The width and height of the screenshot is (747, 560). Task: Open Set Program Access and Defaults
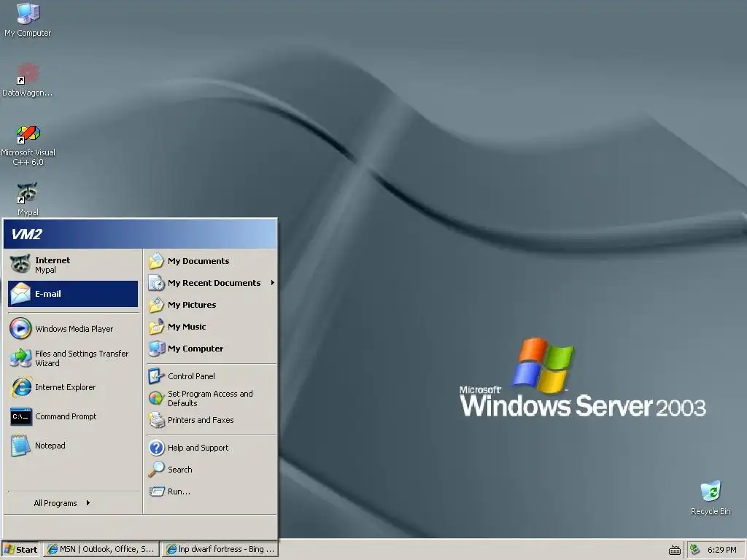pyautogui.click(x=212, y=398)
